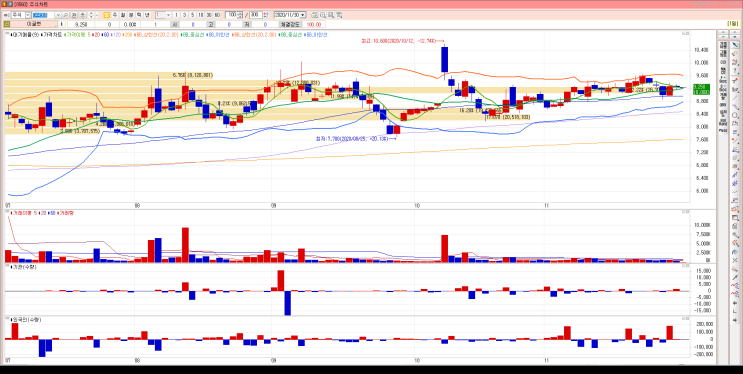This screenshot has height=374, width=743.
Task: Click the 최저 7,780 low-price annotation
Action: tap(355, 138)
